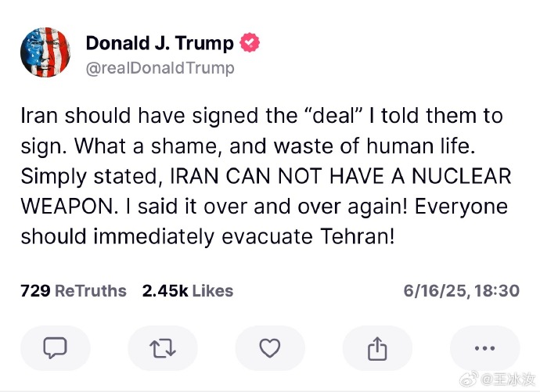This screenshot has height=392, width=540.
Task: Open the Donald J. Trump display name
Action: point(159,42)
